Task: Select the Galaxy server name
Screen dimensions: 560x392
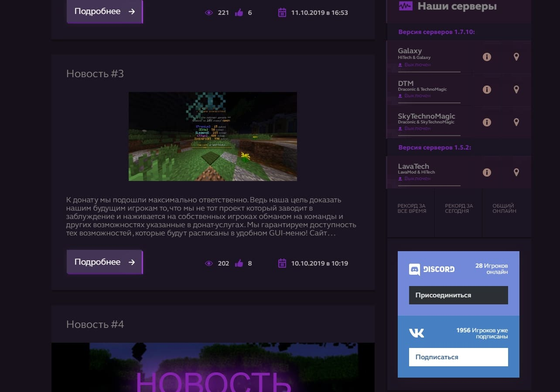Action: click(410, 51)
